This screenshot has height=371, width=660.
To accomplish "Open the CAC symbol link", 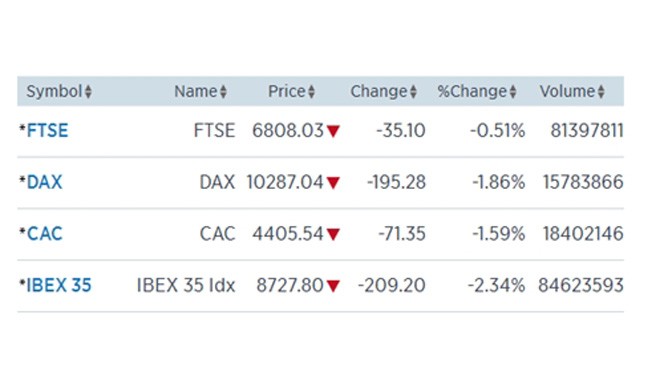I will [x=45, y=234].
